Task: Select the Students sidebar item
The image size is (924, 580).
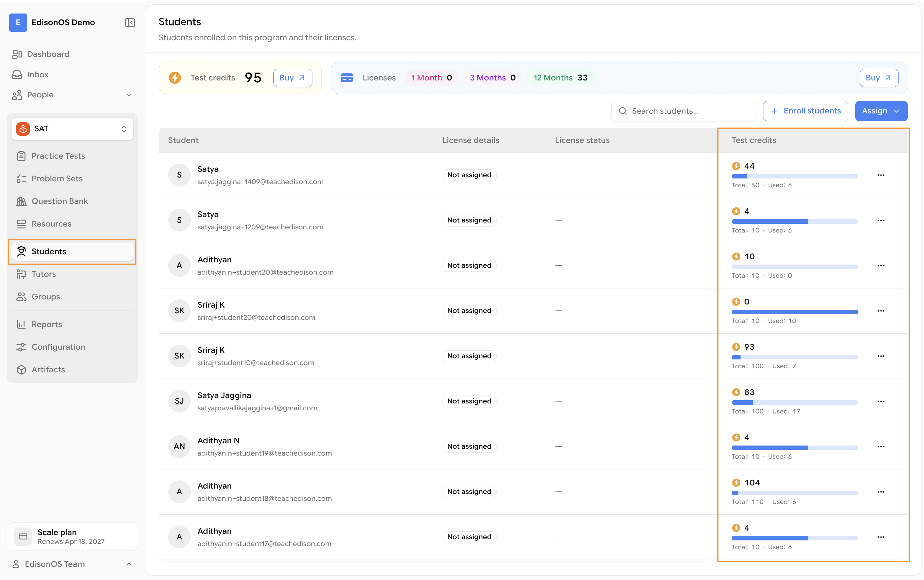Action: [72, 251]
